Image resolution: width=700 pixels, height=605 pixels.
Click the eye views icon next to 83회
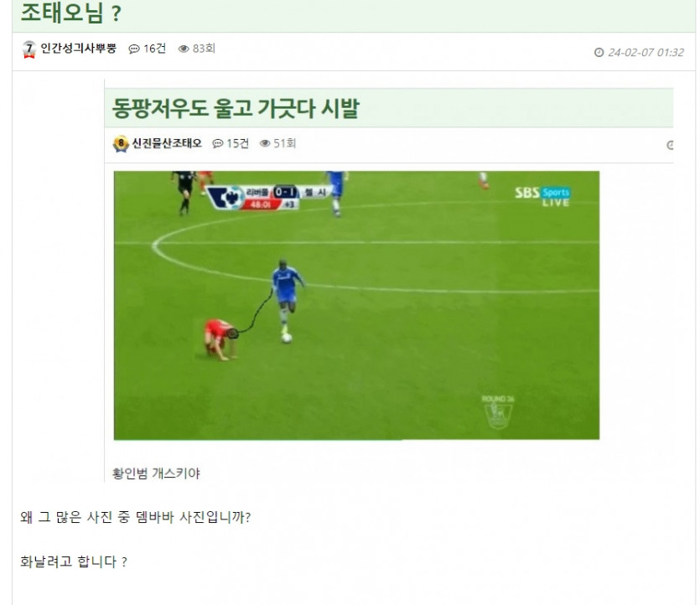[x=184, y=49]
